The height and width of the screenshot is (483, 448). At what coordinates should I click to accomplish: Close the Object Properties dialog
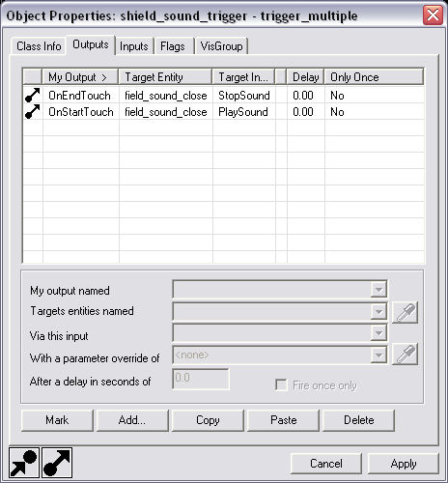(x=433, y=15)
